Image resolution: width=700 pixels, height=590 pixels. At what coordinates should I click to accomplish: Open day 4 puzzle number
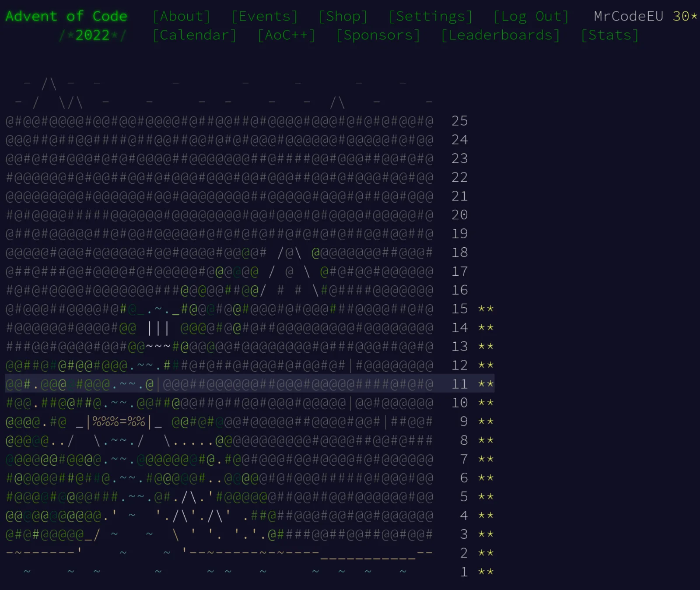(x=464, y=516)
